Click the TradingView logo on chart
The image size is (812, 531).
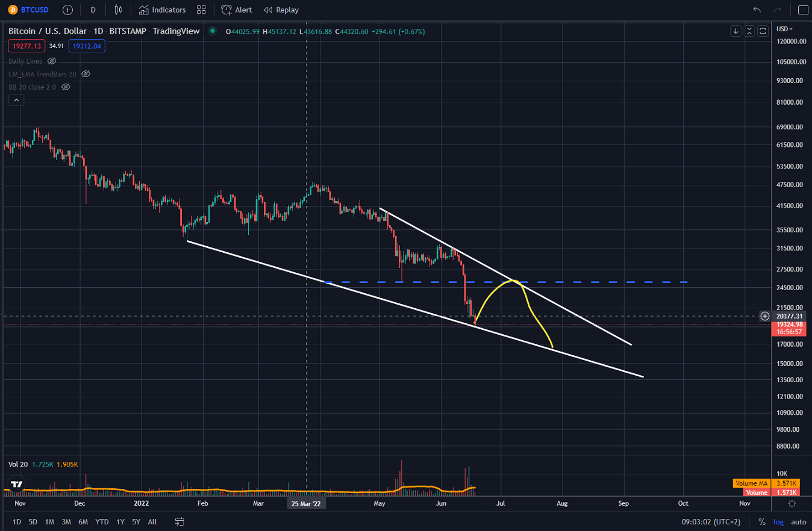pos(16,484)
